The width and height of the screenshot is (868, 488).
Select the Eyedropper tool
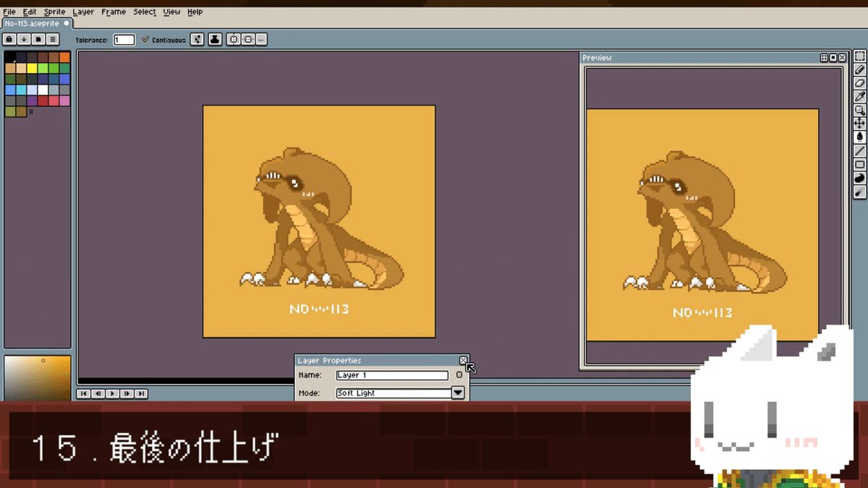[x=860, y=97]
